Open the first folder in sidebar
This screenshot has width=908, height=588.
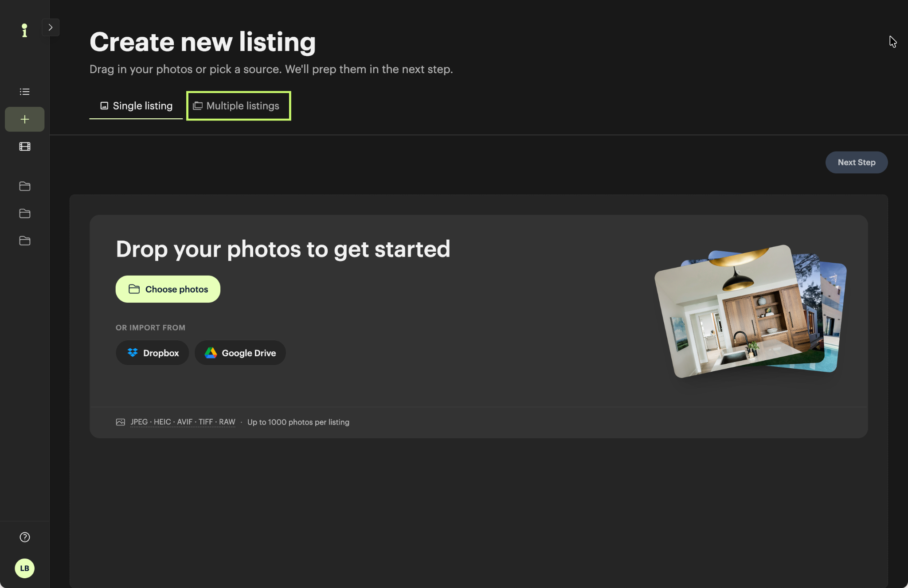point(25,186)
